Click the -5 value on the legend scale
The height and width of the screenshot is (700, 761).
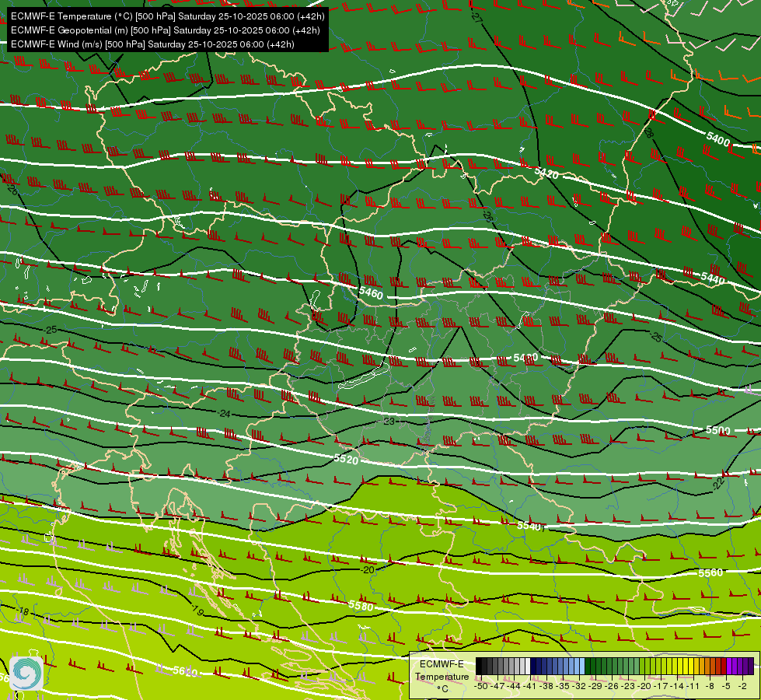pos(726,687)
